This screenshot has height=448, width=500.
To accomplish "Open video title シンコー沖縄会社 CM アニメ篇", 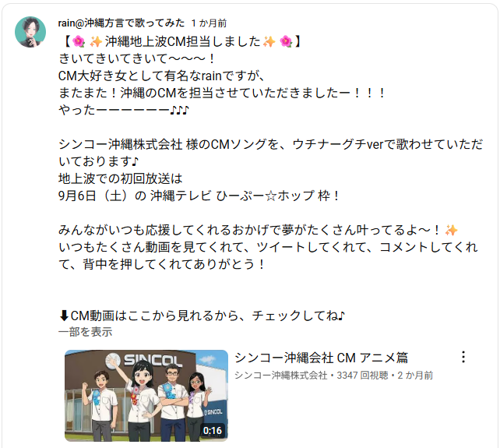I will 322,358.
